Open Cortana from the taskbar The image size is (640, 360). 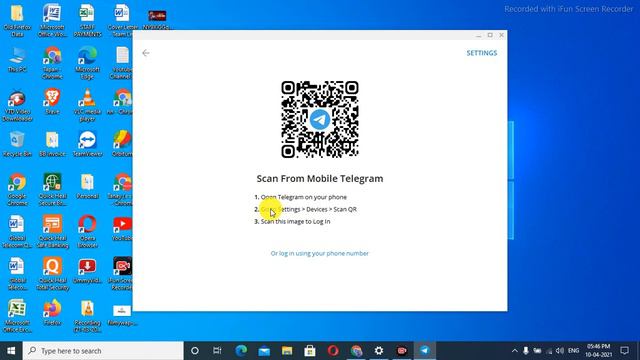195,351
